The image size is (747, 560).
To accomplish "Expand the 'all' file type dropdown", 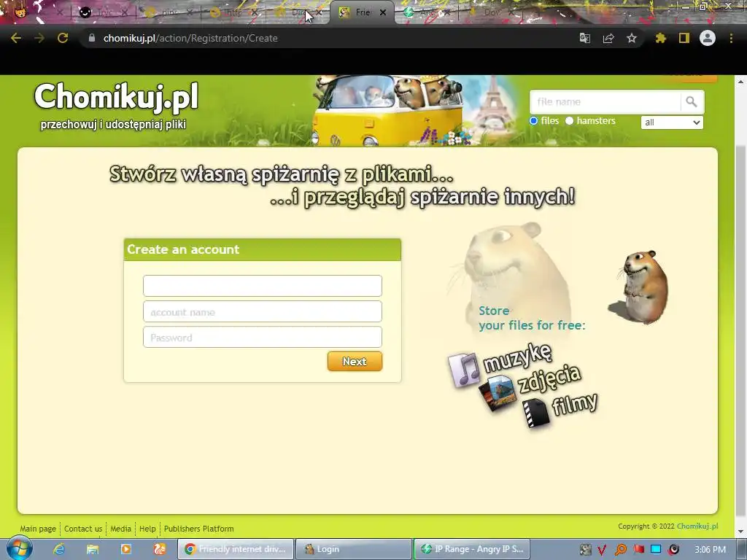I will click(x=672, y=122).
